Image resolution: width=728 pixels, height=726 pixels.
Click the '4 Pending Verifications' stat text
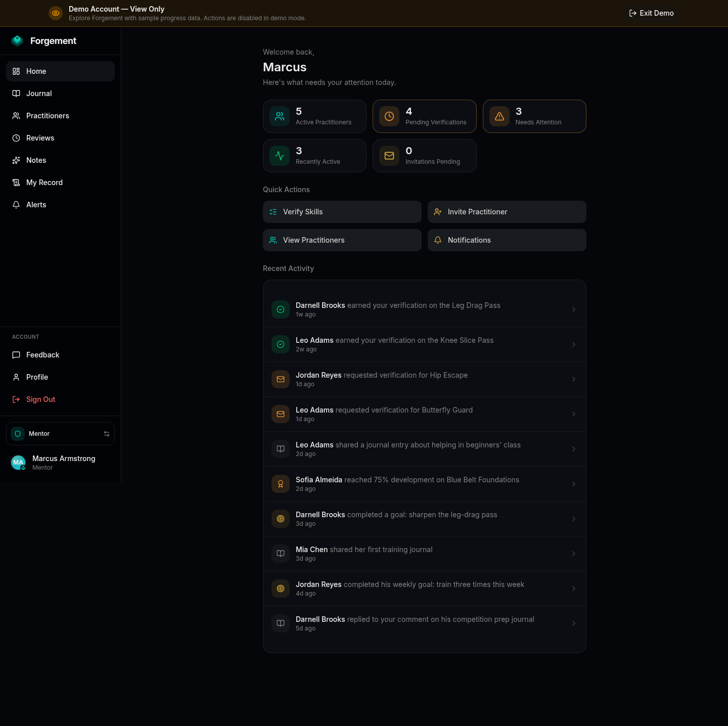click(436, 116)
